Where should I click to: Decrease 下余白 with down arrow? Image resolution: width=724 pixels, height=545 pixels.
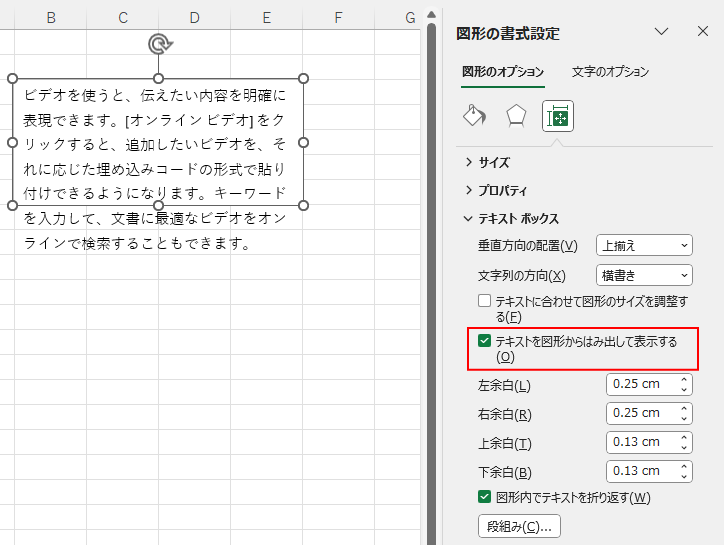684,477
